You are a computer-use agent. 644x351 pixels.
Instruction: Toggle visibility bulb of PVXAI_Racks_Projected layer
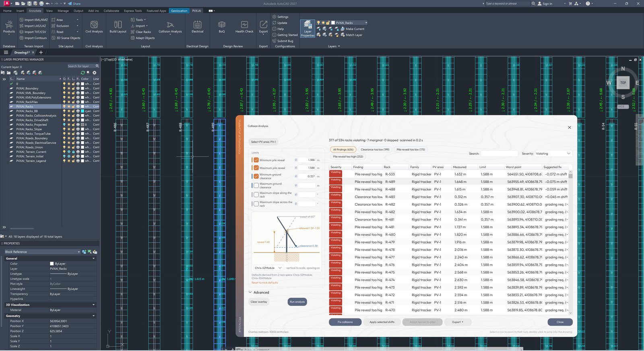64,125
